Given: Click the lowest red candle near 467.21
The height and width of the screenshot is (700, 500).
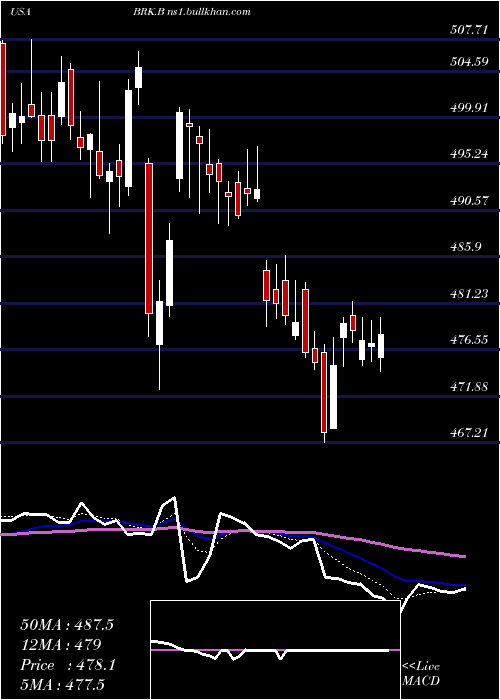Looking at the screenshot, I should click(324, 392).
